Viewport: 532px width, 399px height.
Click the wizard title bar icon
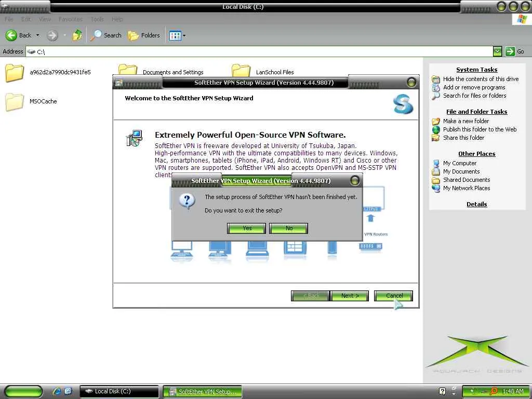[x=118, y=83]
